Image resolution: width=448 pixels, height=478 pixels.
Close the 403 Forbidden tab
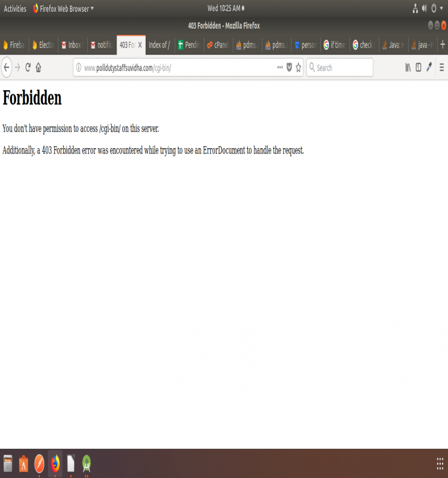point(140,45)
